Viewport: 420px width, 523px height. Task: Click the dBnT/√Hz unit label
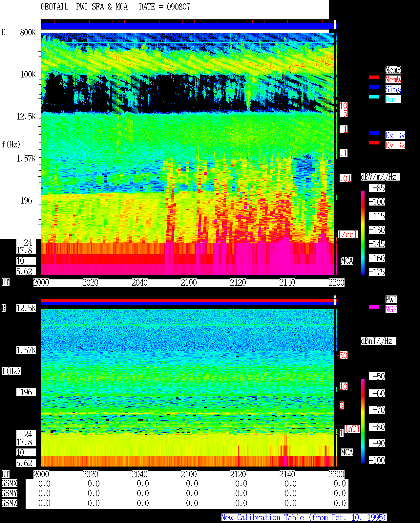[378, 341]
